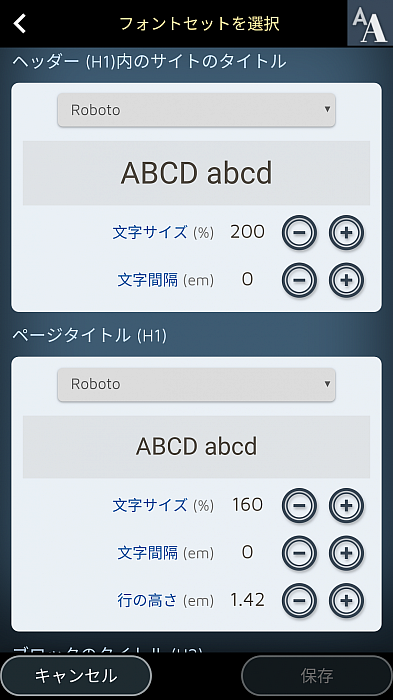Viewport: 393px width, 700px height.
Task: Tap the header site title ABCD abcd preview
Action: [x=196, y=173]
